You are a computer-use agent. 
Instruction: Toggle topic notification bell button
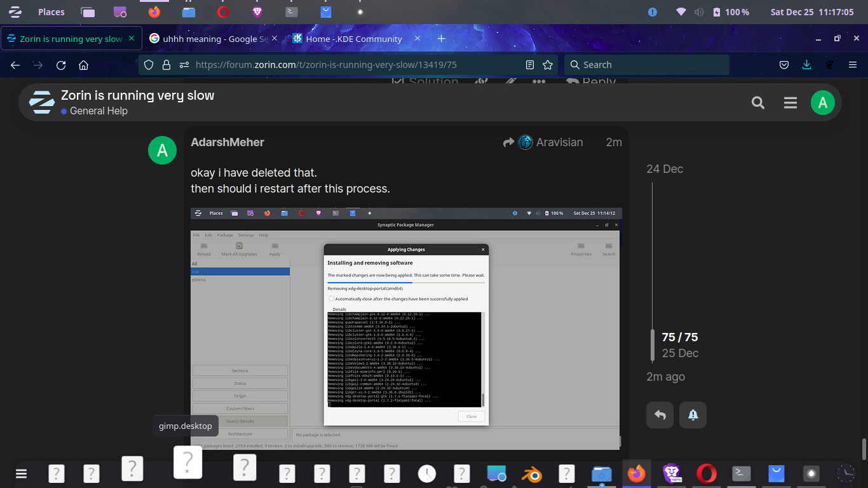point(693,415)
